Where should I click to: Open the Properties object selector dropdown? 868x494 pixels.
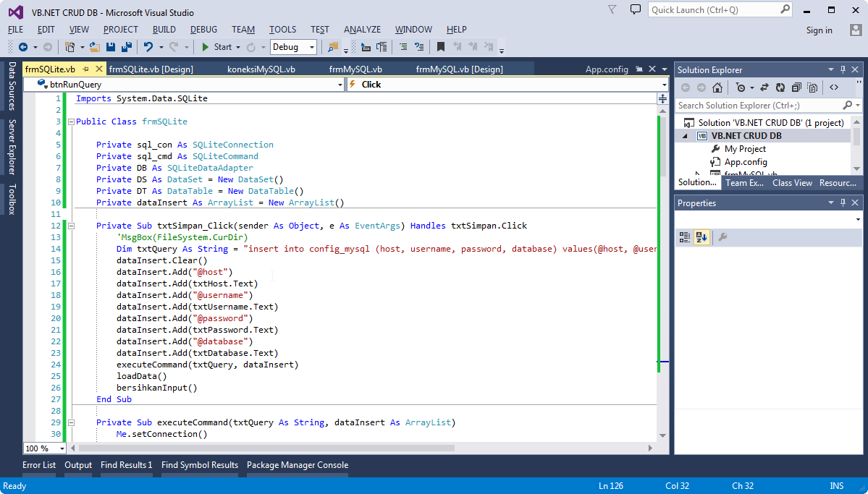pos(859,220)
